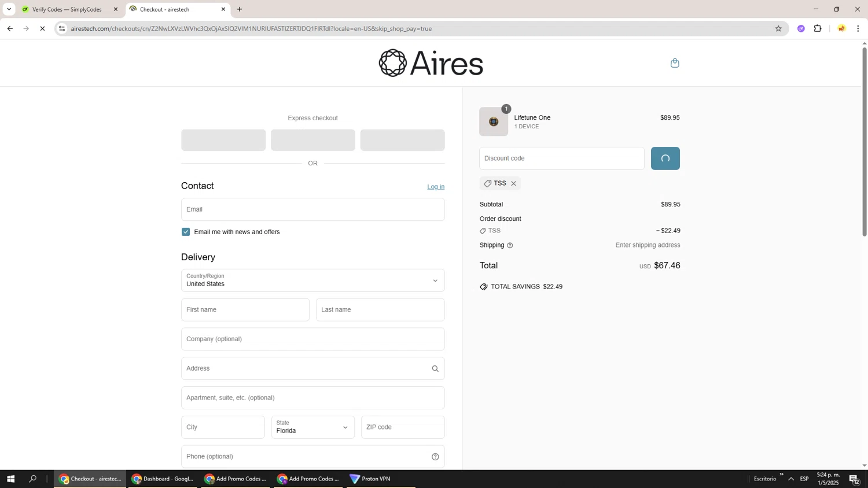Toggle Email me with news and offers
868x488 pixels.
tap(186, 232)
